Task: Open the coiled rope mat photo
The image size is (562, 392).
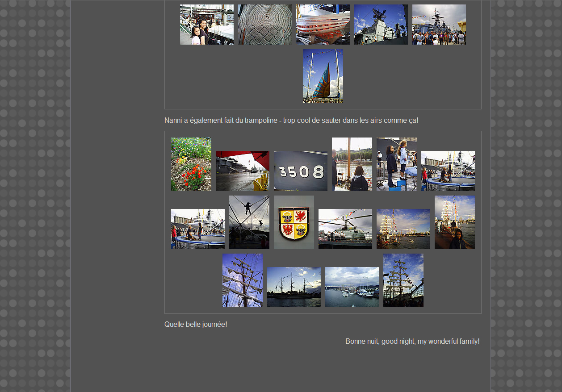Action: point(264,25)
